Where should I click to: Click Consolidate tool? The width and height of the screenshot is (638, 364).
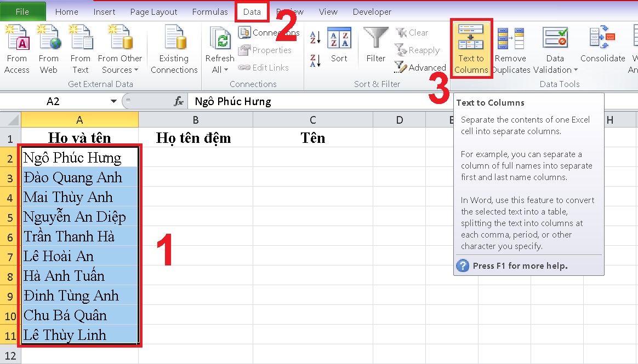602,45
